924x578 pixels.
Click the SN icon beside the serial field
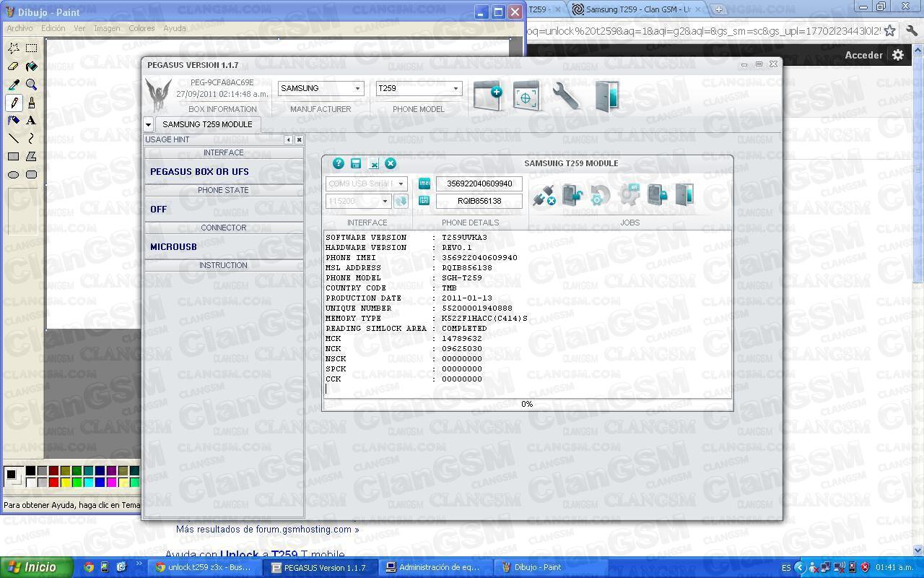point(424,201)
